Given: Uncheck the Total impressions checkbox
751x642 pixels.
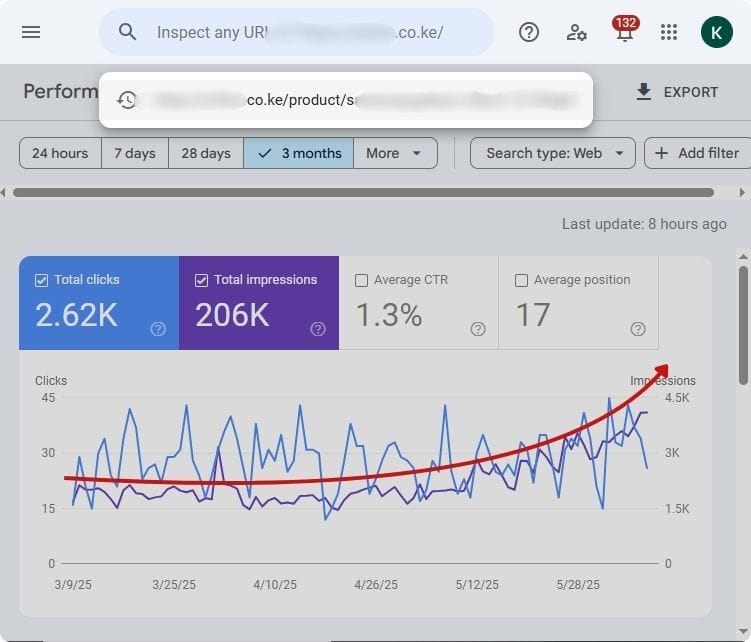Looking at the screenshot, I should (x=201, y=280).
